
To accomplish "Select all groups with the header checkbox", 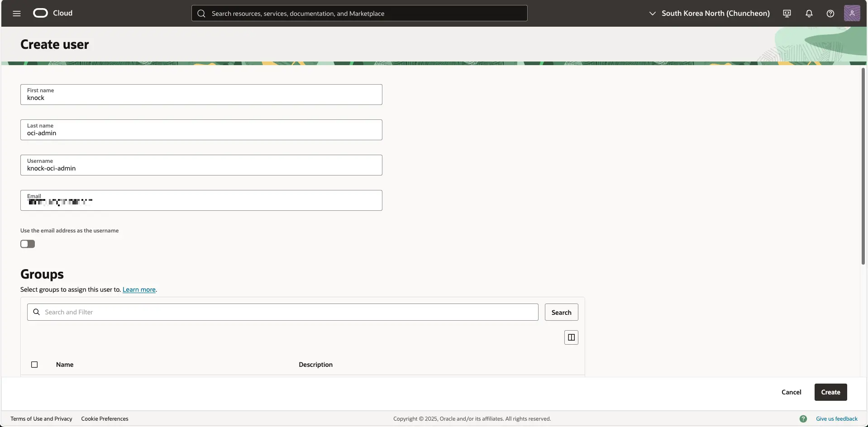I will (x=34, y=364).
